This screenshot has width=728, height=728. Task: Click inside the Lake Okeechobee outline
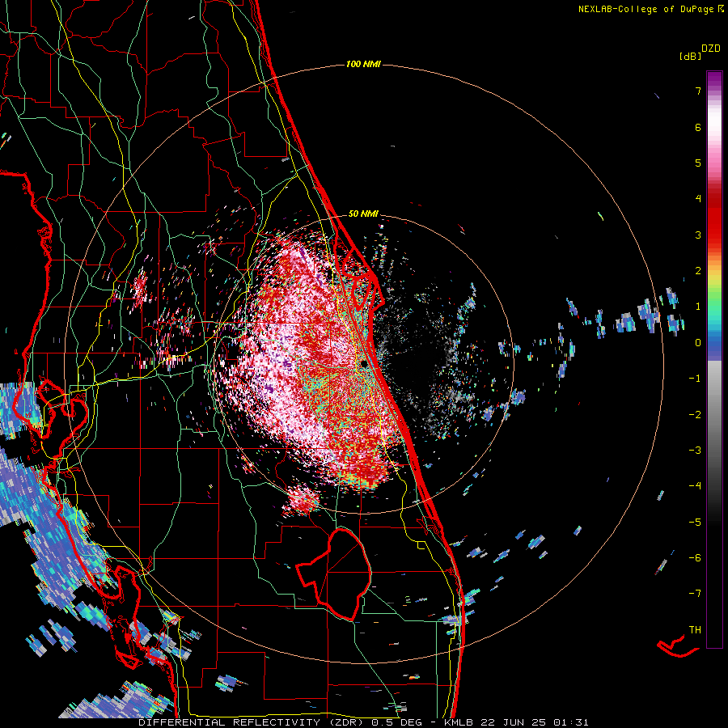(x=341, y=574)
